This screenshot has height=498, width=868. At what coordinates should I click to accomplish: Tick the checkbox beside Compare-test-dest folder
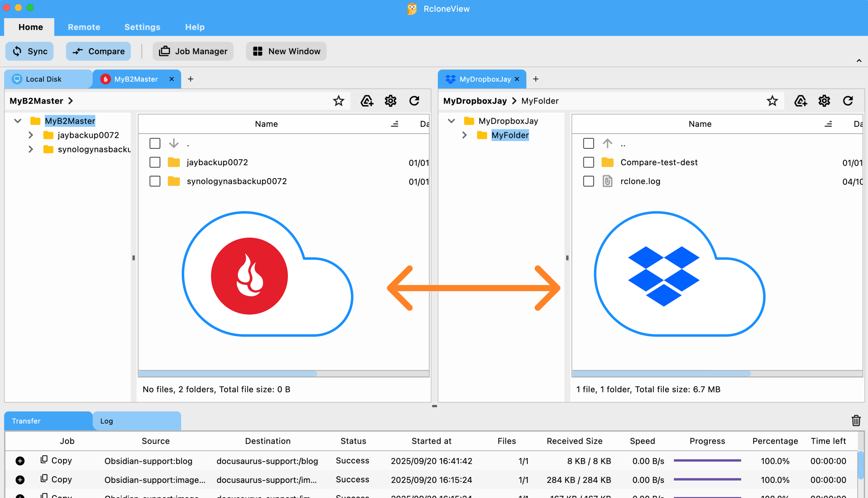point(588,162)
